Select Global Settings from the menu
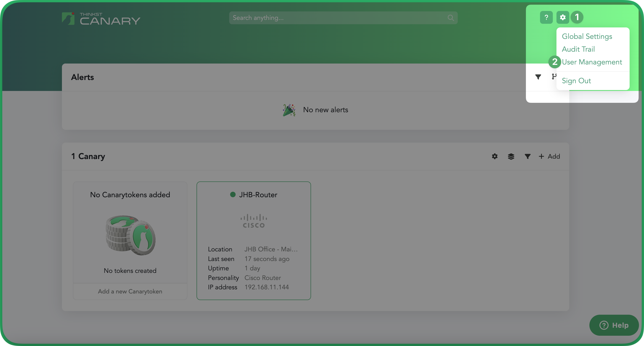644x346 pixels. click(587, 37)
